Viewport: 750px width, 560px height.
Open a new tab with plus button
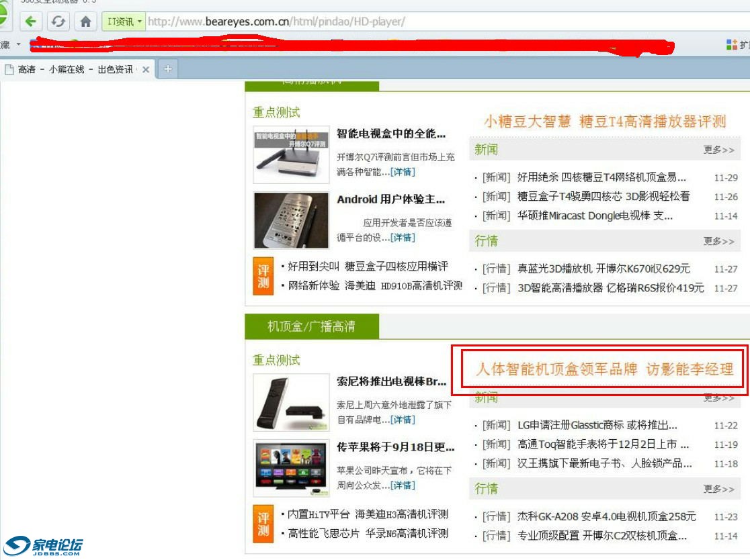point(167,68)
